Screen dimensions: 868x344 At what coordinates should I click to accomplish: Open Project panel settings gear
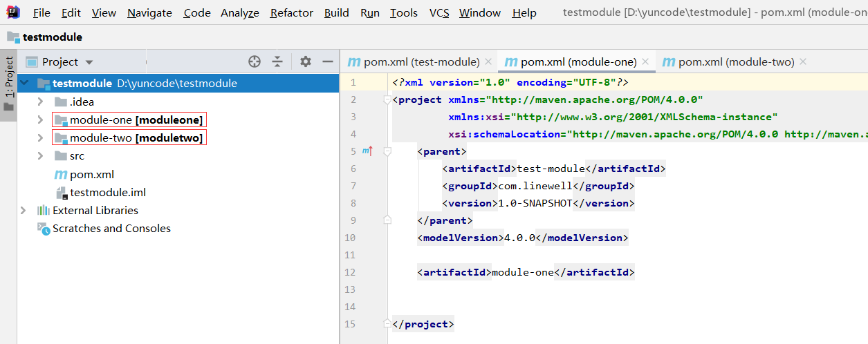(x=306, y=61)
